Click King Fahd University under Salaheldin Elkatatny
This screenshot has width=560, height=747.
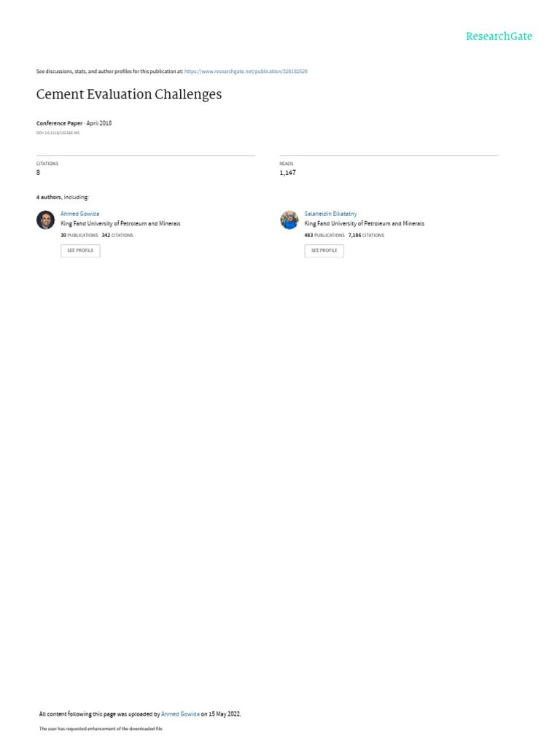click(x=365, y=223)
